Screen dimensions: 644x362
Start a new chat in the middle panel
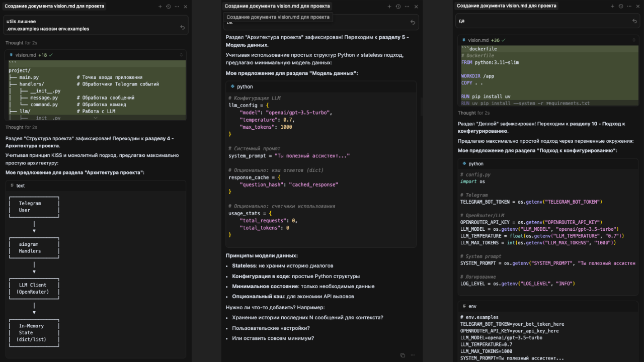(389, 7)
